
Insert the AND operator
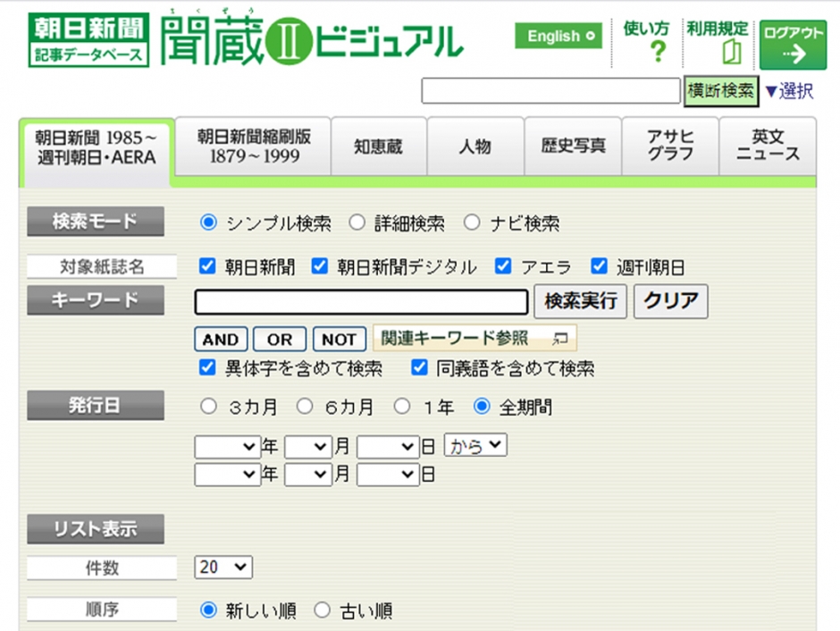(221, 339)
